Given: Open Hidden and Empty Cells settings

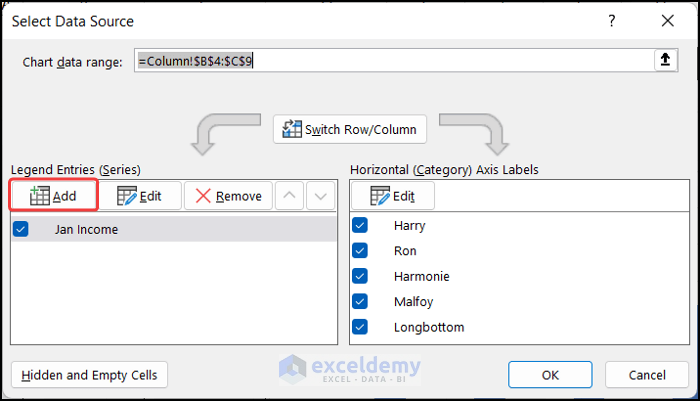Looking at the screenshot, I should tap(90, 375).
